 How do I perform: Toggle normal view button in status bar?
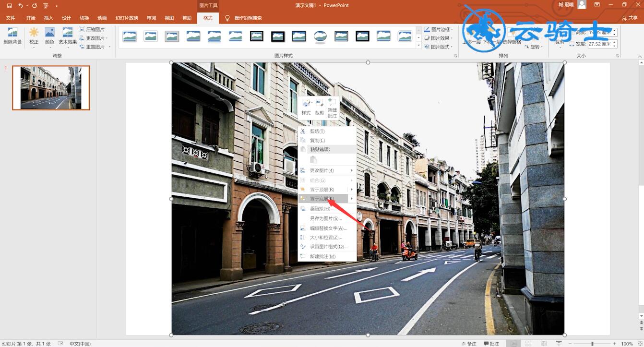pyautogui.click(x=513, y=344)
